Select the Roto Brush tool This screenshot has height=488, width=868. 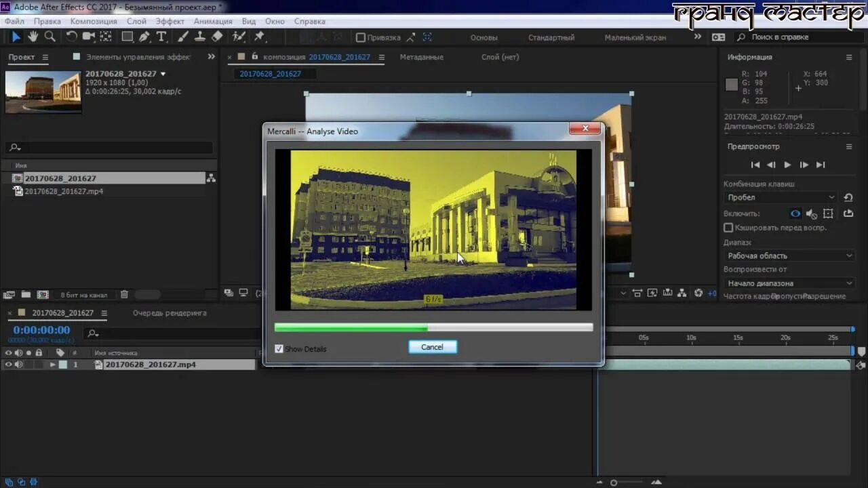point(239,37)
